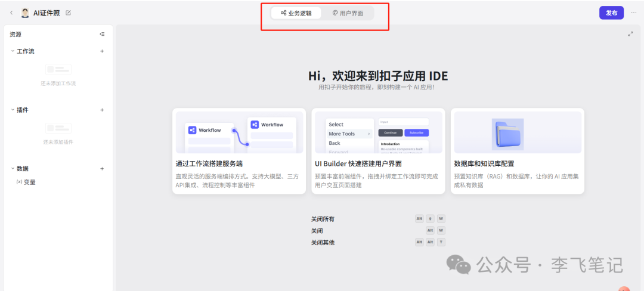Expand the IDE canvas to fullscreen
Screen dimensions: 644x291
630,34
